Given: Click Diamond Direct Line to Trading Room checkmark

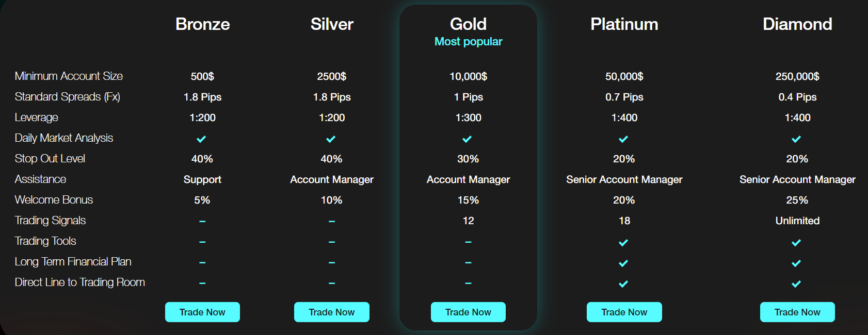Looking at the screenshot, I should (x=796, y=284).
